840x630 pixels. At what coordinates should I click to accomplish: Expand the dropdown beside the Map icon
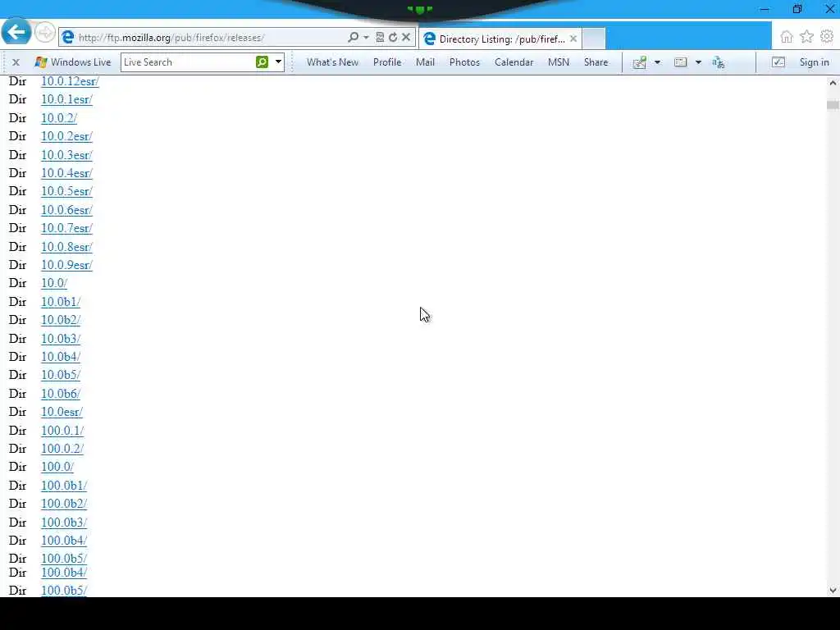[657, 62]
